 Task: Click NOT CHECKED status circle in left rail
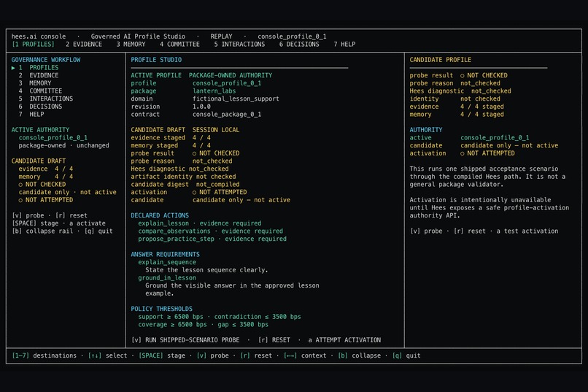tap(20, 185)
